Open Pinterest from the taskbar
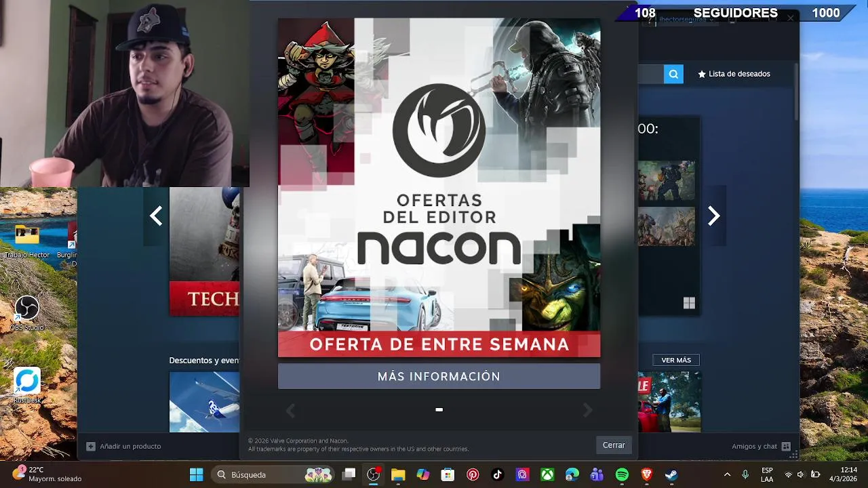This screenshot has height=488, width=868. (473, 474)
